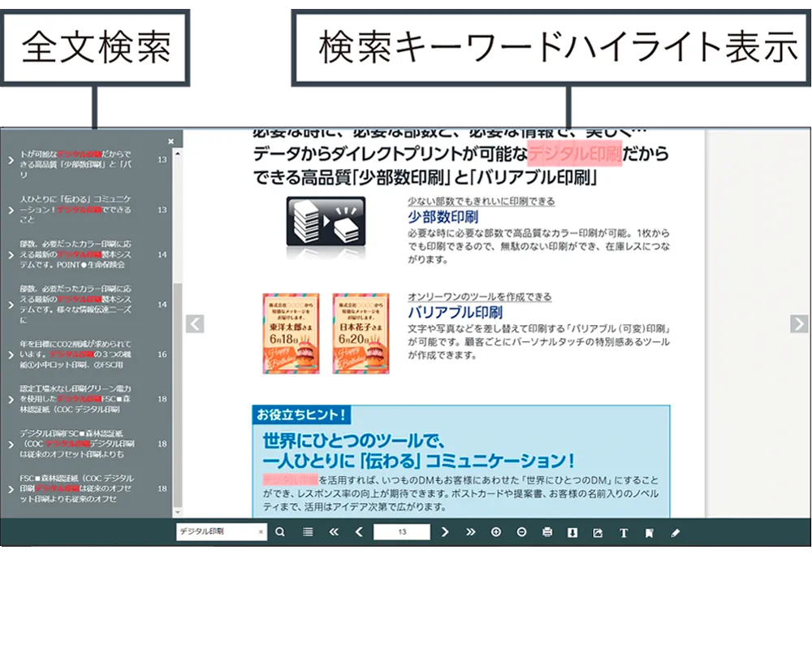Viewport: 812px width, 650px height.
Task: Select the text tool T icon
Action: coord(624,533)
